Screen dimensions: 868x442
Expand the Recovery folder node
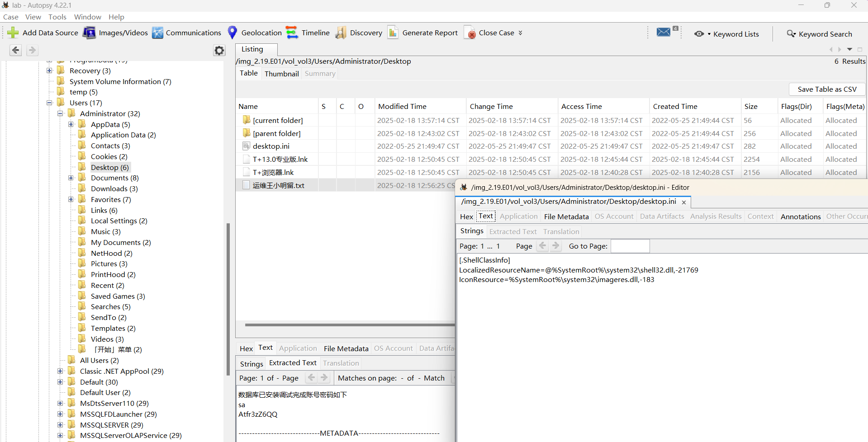50,71
